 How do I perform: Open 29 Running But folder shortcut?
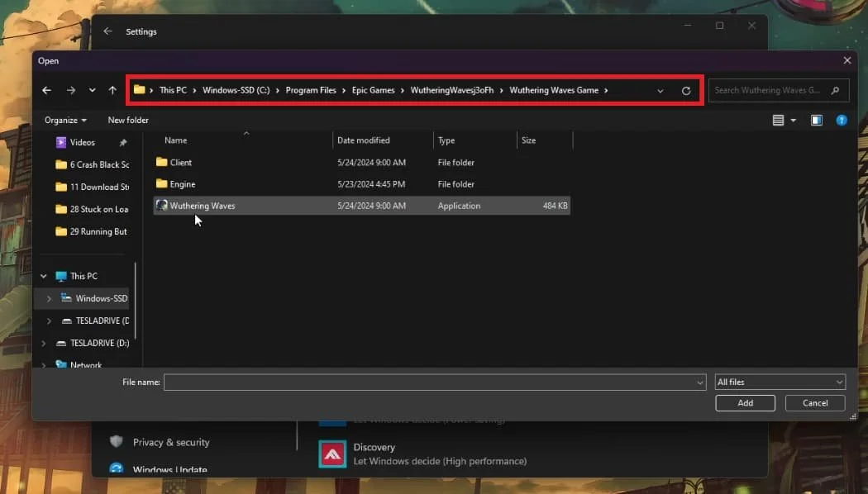[x=92, y=231]
